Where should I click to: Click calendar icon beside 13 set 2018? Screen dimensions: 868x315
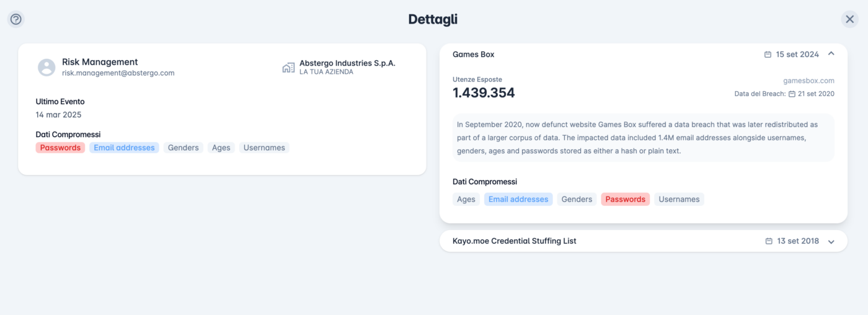769,241
